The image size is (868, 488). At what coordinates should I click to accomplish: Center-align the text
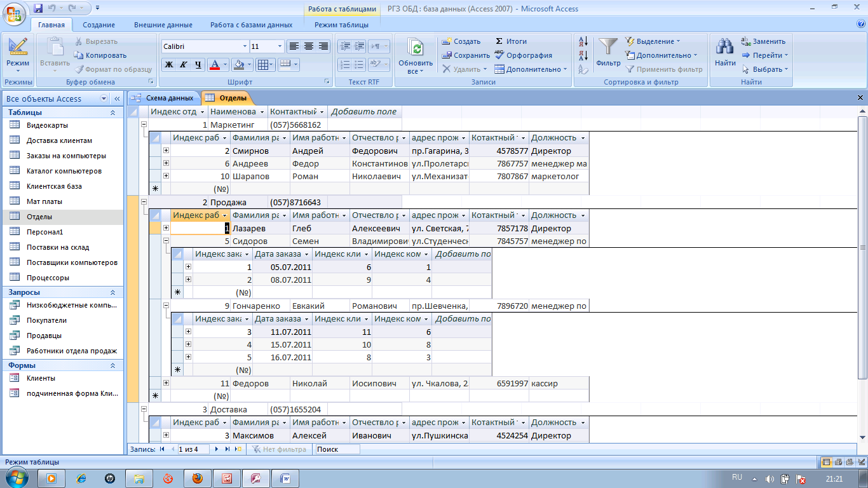(309, 46)
